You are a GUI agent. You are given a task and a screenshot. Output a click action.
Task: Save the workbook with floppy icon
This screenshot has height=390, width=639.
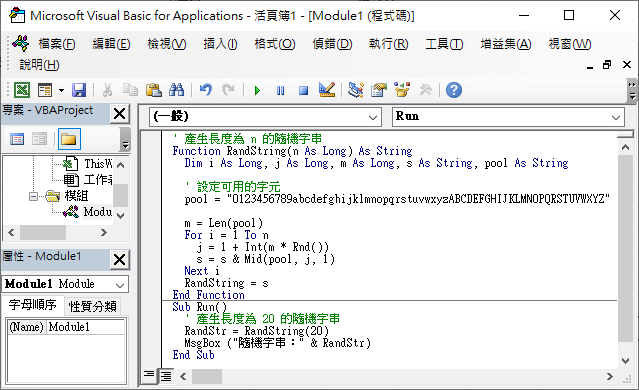coord(79,90)
